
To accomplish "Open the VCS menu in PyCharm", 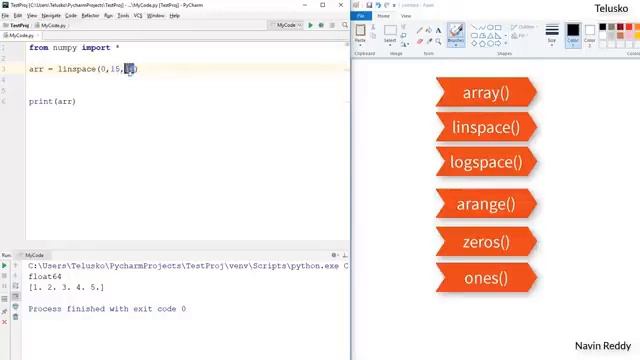I will [138, 16].
